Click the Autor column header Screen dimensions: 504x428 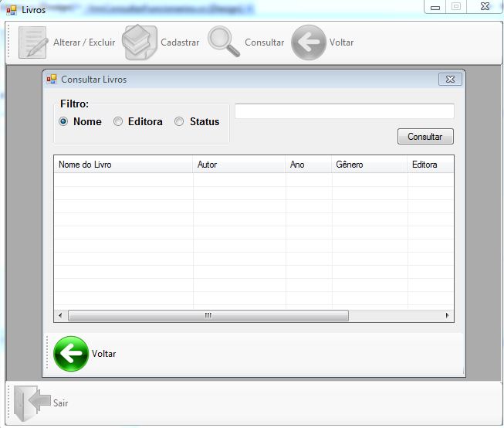[238, 165]
